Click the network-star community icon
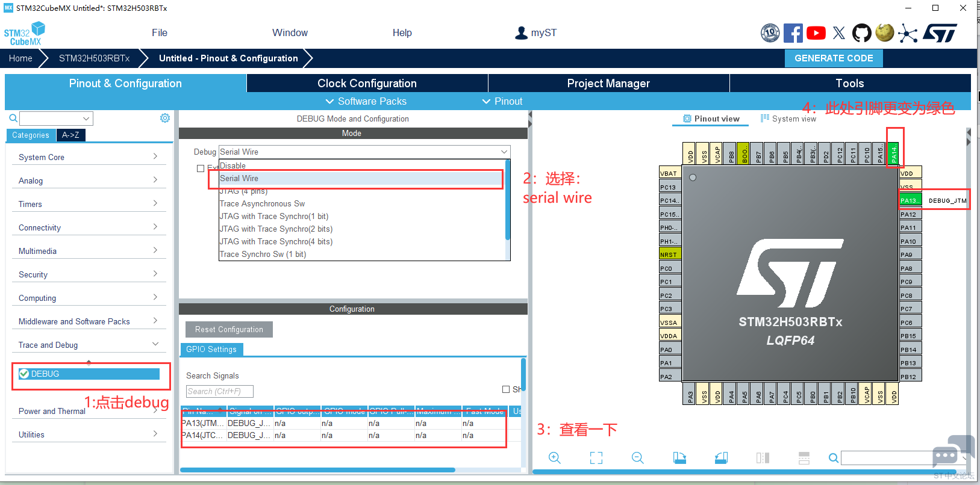The width and height of the screenshot is (980, 485). 908,33
